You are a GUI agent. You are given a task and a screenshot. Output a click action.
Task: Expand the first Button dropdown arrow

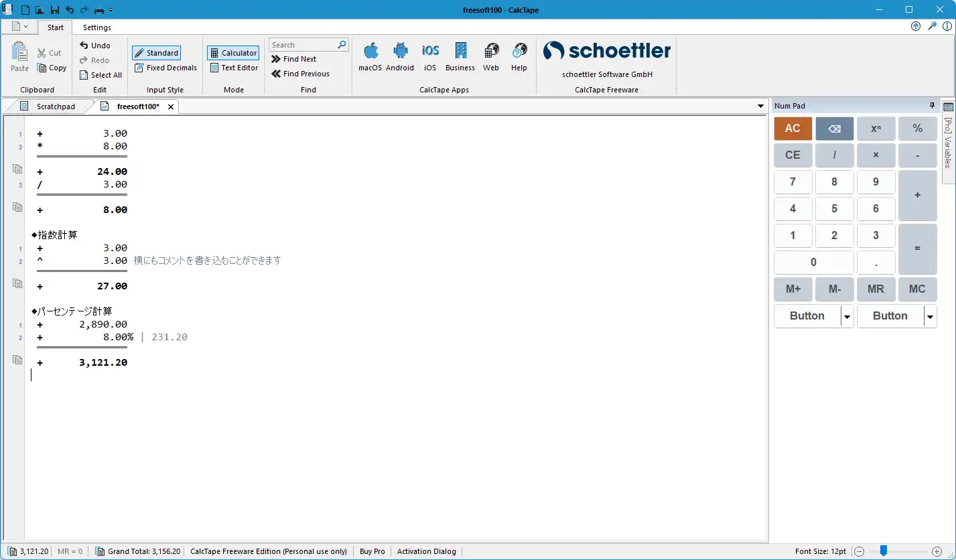tap(847, 316)
